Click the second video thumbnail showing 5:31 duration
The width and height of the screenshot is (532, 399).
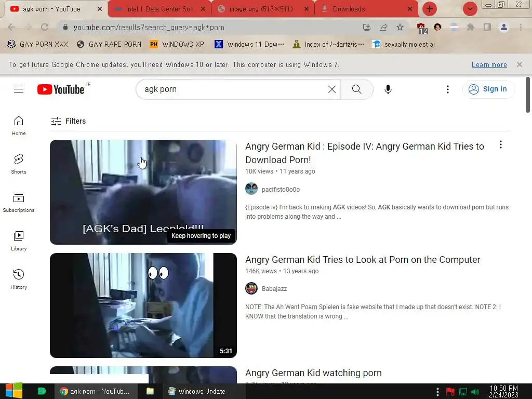[143, 305]
